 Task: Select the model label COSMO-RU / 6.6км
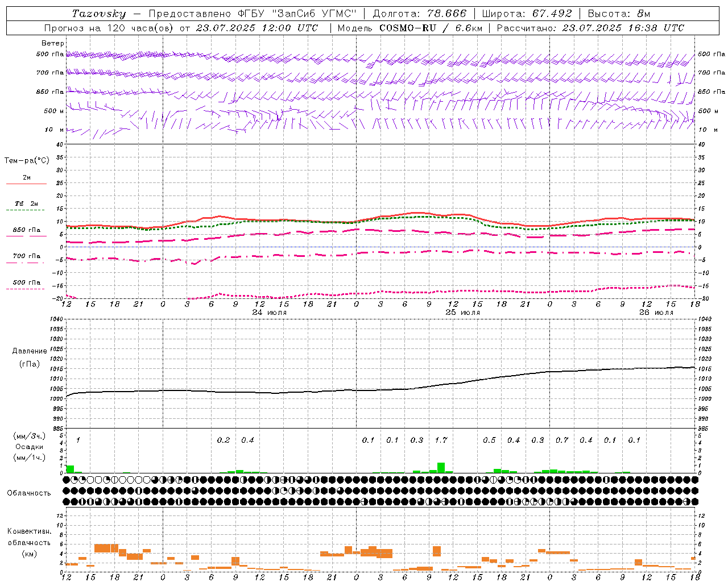(431, 28)
